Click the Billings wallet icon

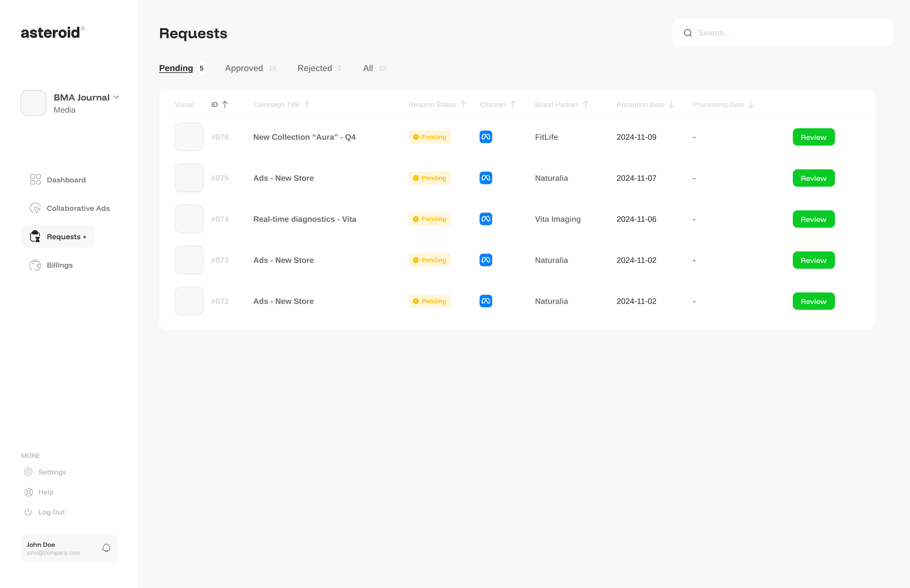(x=35, y=265)
